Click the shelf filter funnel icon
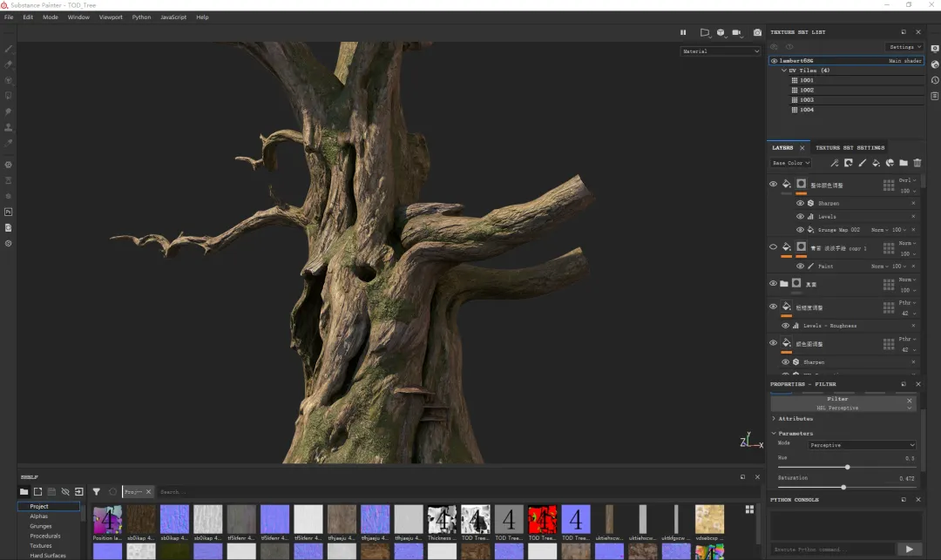 97,492
